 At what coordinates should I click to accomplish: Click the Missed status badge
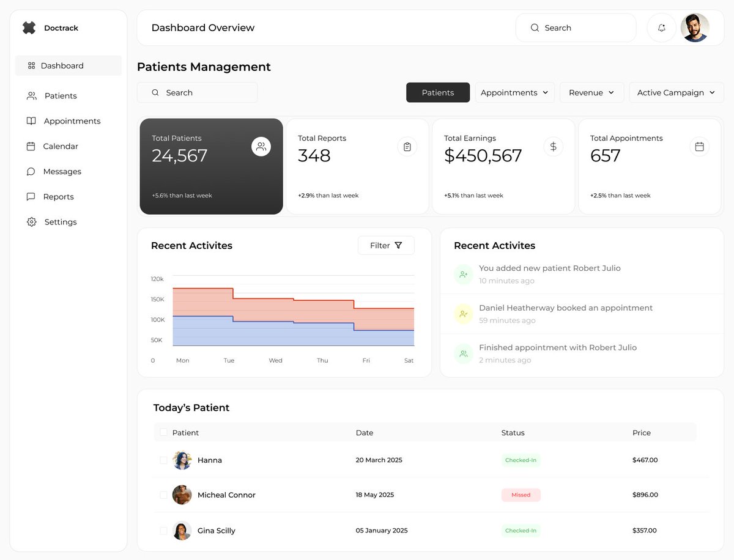coord(521,495)
